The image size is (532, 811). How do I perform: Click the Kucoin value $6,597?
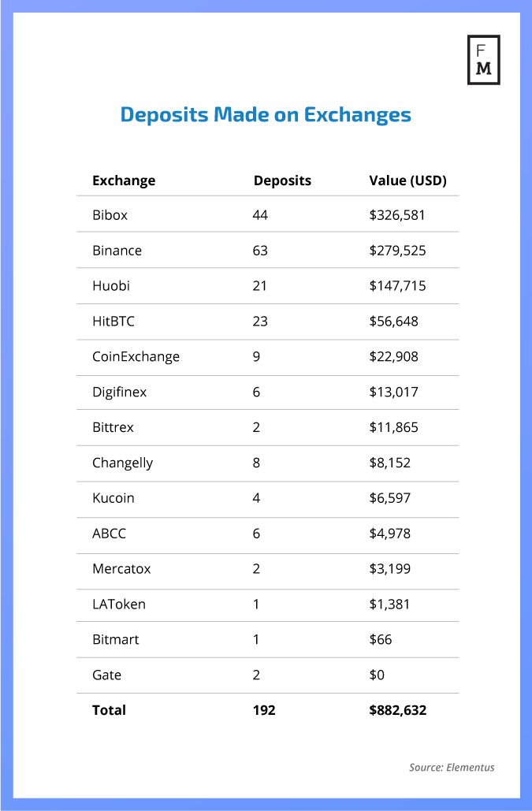pos(389,498)
